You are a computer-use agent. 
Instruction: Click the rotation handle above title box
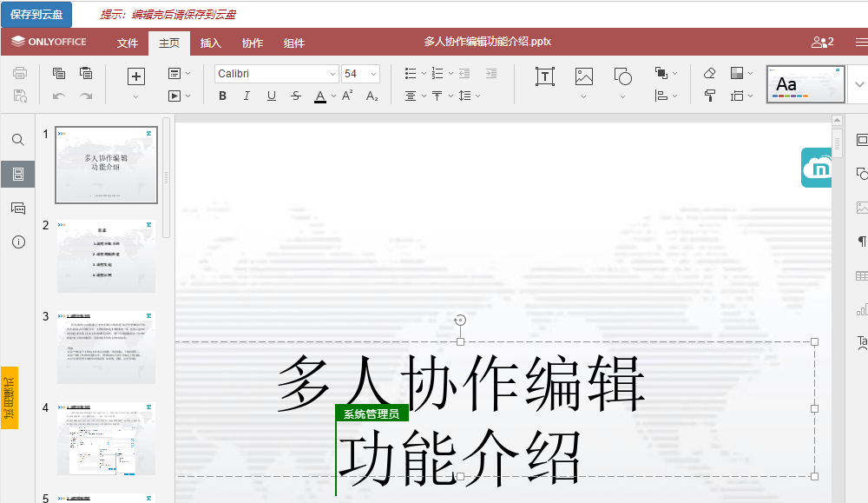(x=460, y=321)
